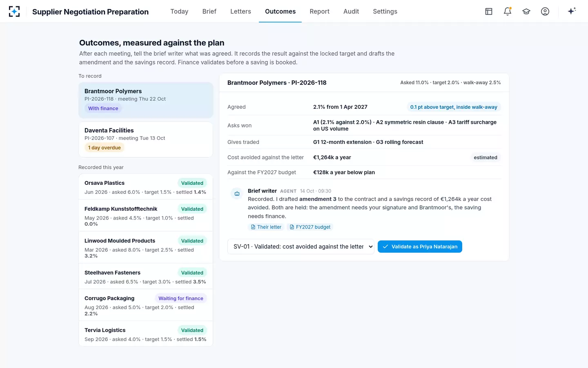
Task: Open the Orsava Plastics recorded outcome
Action: [146, 187]
